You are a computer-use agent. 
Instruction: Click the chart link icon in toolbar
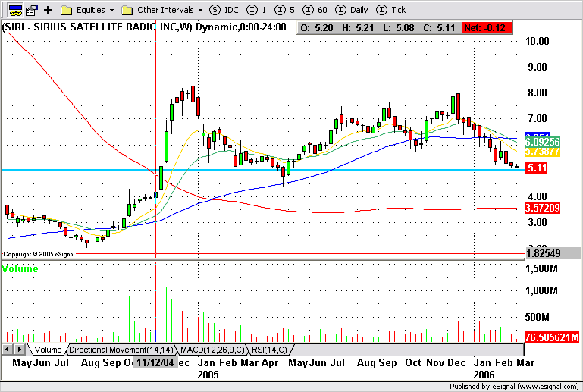click(x=15, y=10)
